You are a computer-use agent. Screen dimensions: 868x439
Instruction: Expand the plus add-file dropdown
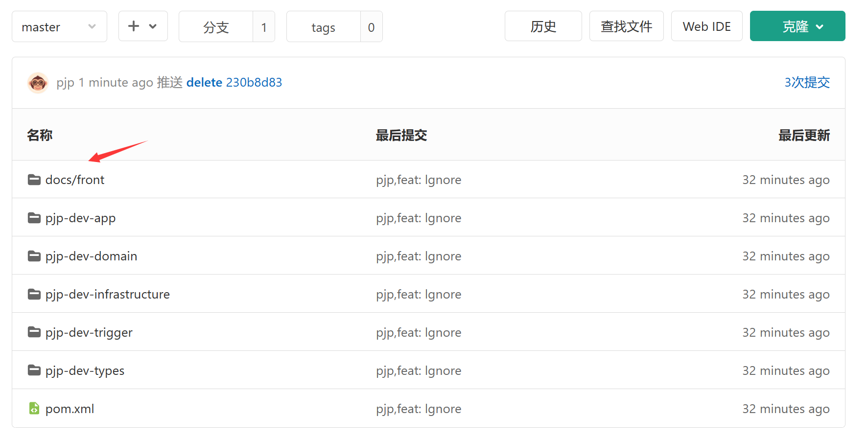(x=143, y=26)
